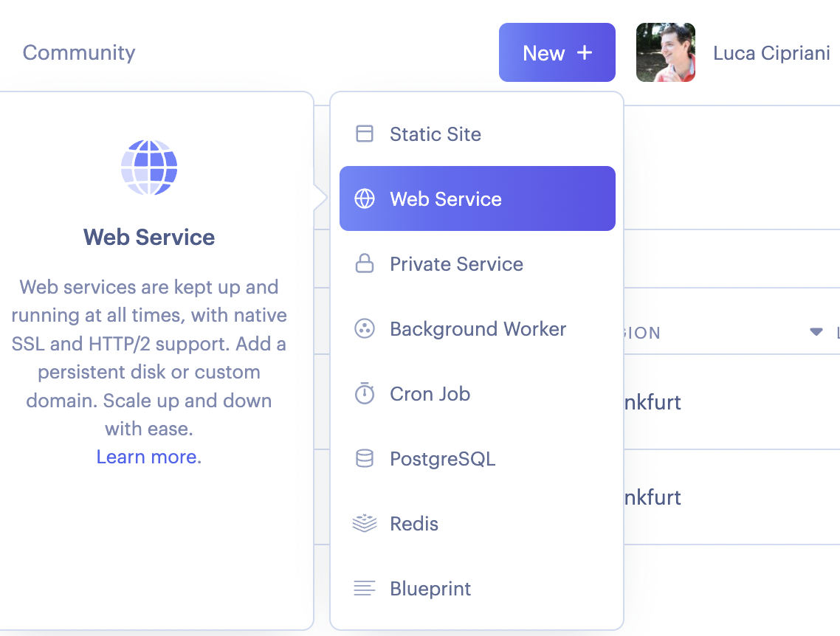Click the Background Worker circle icon
The width and height of the screenshot is (840, 636).
tap(365, 329)
